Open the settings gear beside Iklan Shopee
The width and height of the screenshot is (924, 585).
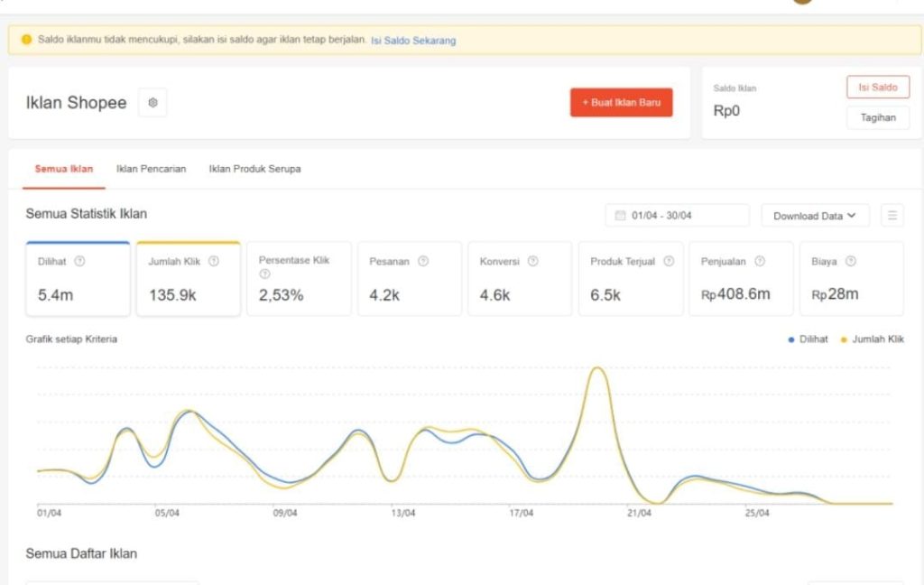pyautogui.click(x=152, y=103)
